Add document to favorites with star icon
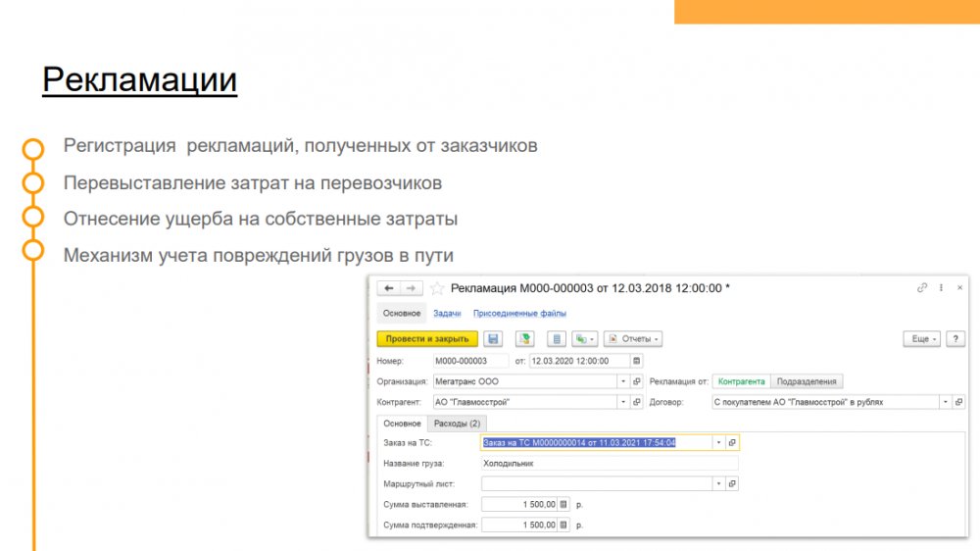Screen dimensions: 980x551 click(x=437, y=288)
